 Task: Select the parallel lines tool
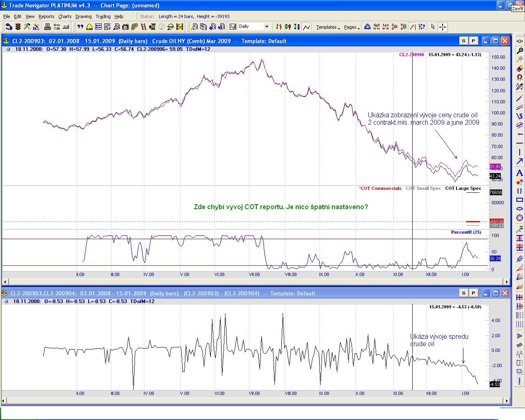click(x=520, y=107)
